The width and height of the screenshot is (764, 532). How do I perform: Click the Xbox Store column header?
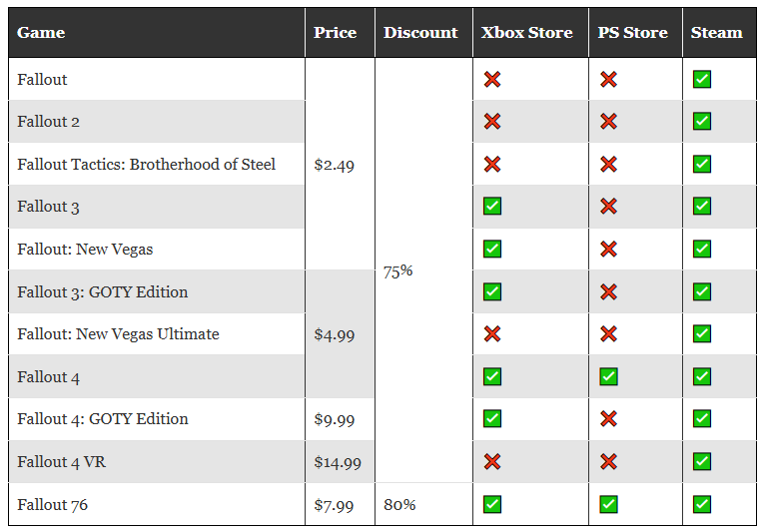pos(527,33)
